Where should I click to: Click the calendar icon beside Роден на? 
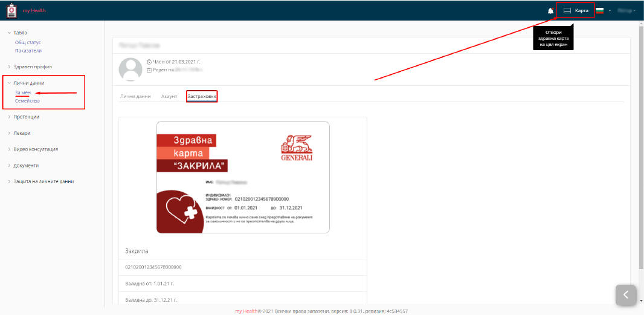[149, 70]
